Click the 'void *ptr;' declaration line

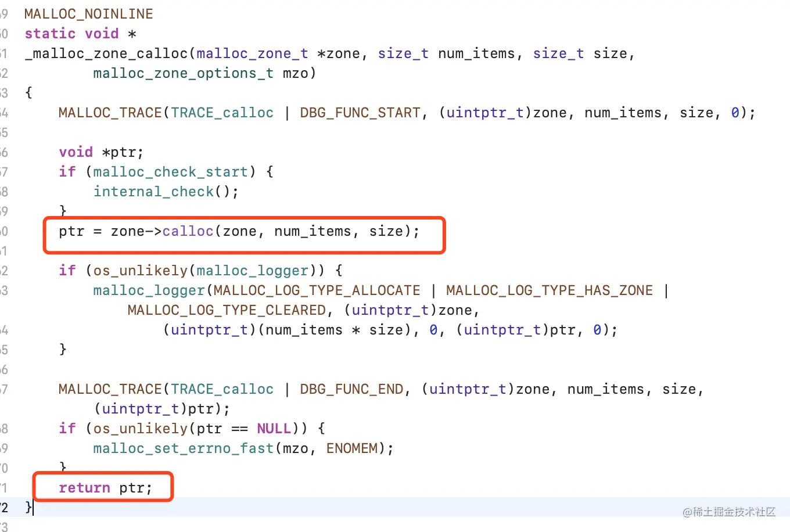[x=101, y=152]
